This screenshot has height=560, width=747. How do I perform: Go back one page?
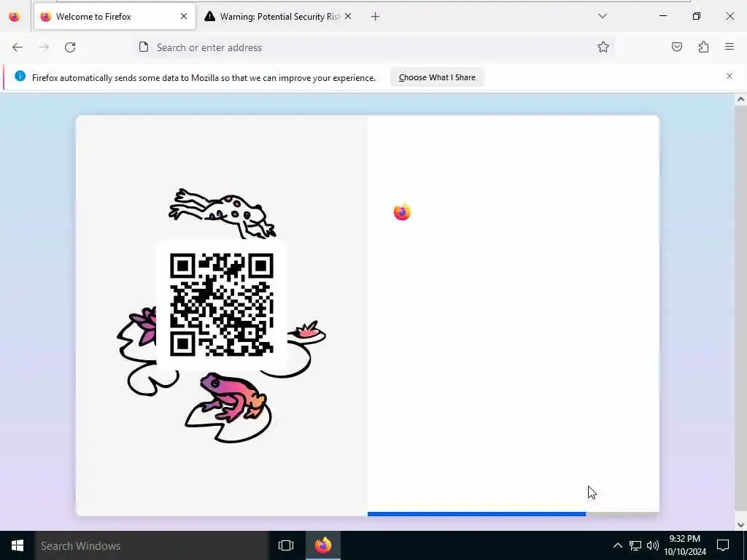click(x=18, y=47)
